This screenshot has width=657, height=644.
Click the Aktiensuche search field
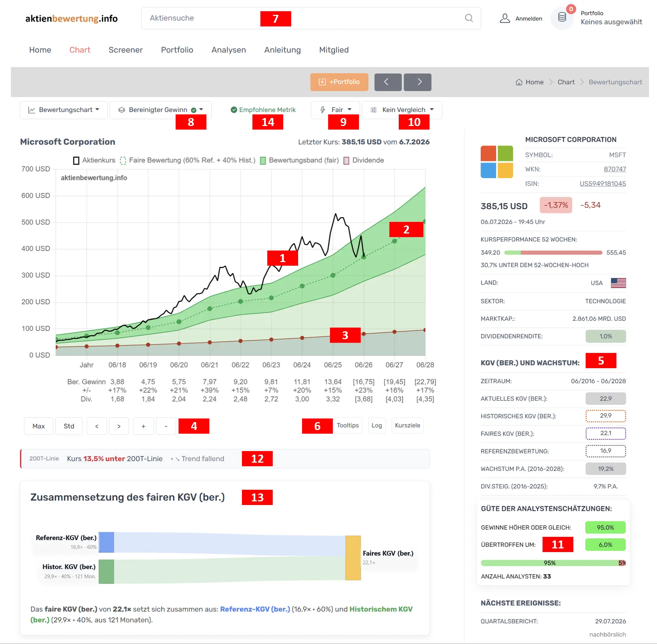[x=311, y=18]
